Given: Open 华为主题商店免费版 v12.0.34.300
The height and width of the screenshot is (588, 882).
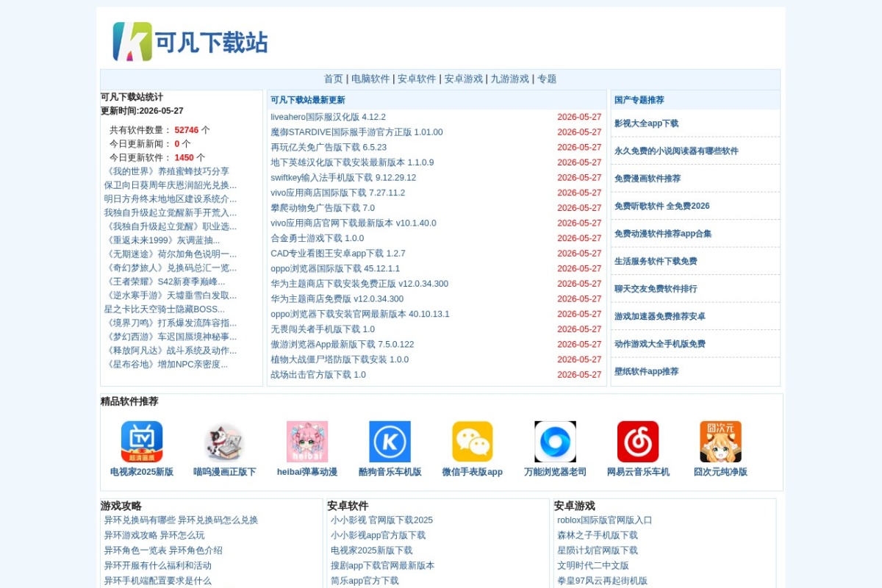Looking at the screenshot, I should (x=337, y=298).
